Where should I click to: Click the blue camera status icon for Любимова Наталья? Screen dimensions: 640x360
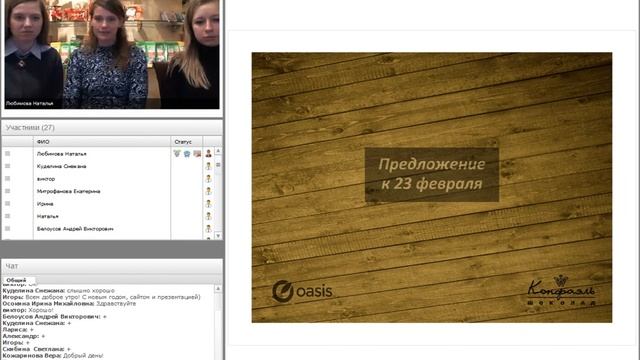(187, 153)
